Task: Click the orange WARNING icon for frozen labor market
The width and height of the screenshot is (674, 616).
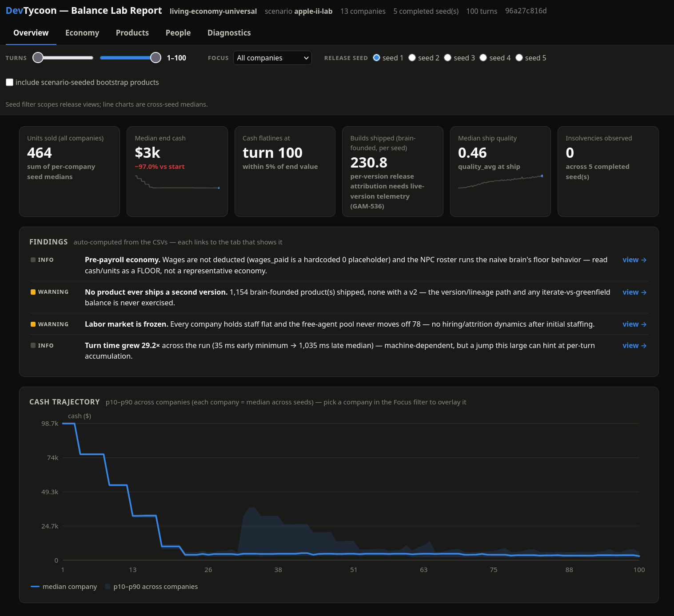Action: click(x=33, y=324)
